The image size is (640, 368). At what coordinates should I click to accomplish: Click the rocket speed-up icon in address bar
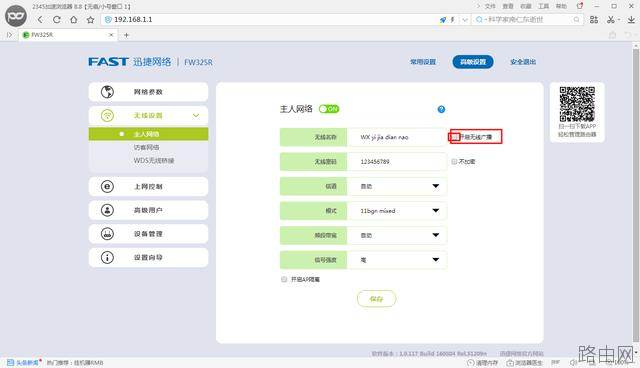pos(443,20)
